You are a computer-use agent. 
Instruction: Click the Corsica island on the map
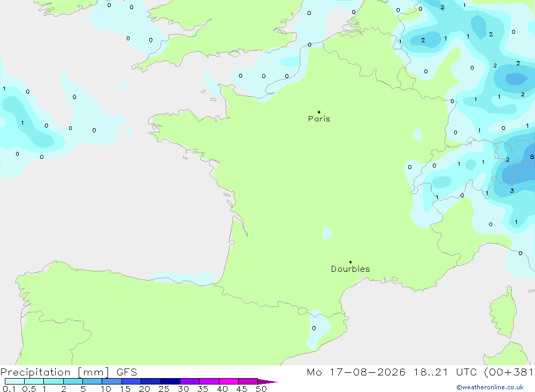(503, 312)
